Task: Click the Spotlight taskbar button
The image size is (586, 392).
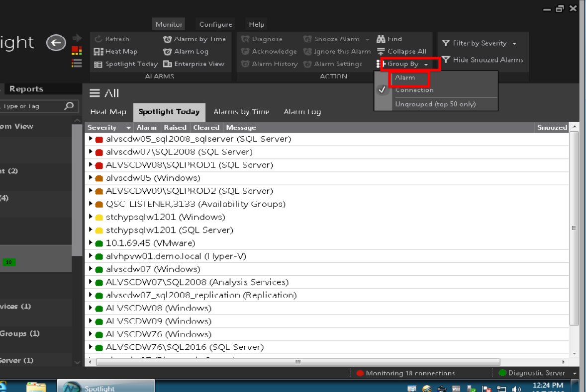Action: tap(106, 386)
